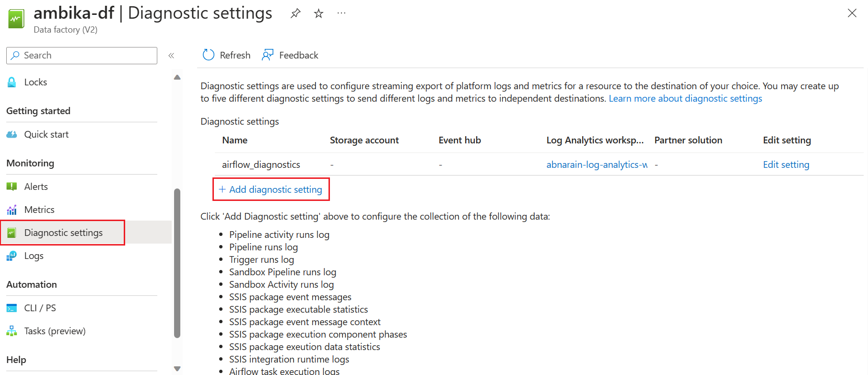This screenshot has width=868, height=375.
Task: Click the CLI / PS icon
Action: tap(12, 308)
